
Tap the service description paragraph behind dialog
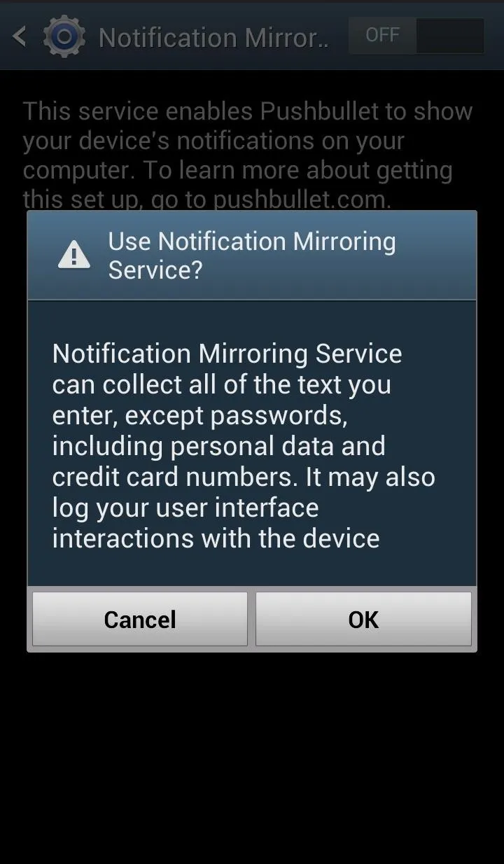click(x=248, y=155)
